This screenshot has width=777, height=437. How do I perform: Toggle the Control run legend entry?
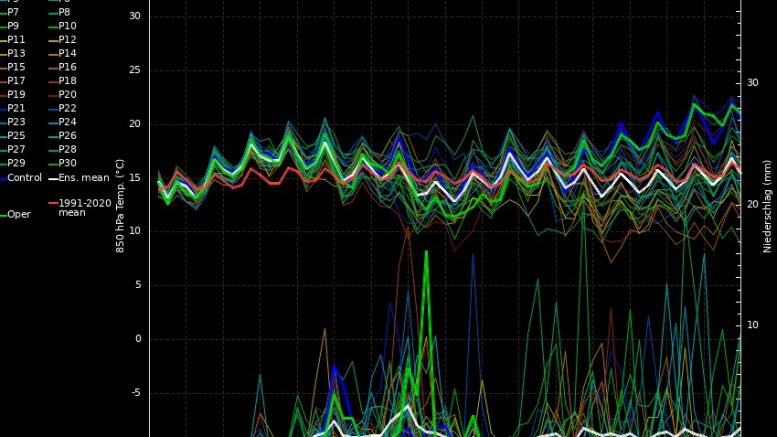tap(22, 177)
